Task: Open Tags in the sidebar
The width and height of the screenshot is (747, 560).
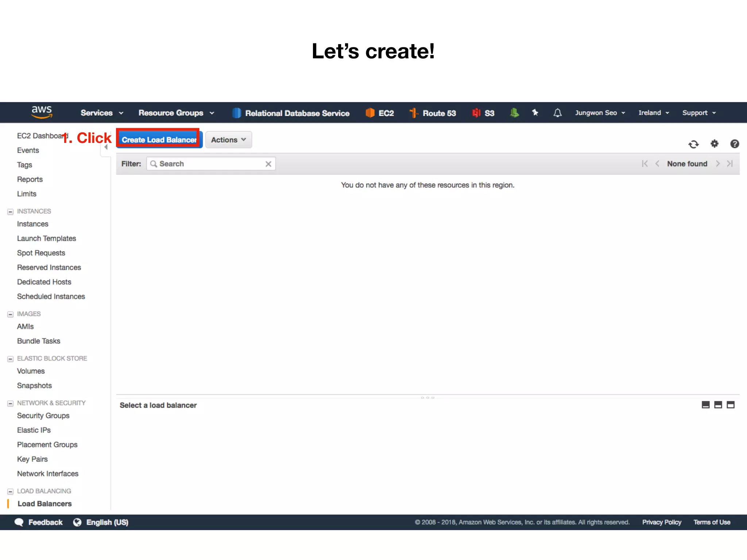Action: [x=24, y=165]
